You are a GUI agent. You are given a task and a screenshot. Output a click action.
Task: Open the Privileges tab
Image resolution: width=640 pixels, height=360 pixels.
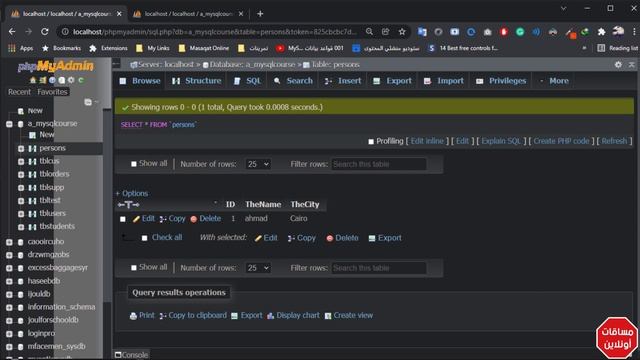tap(501, 81)
